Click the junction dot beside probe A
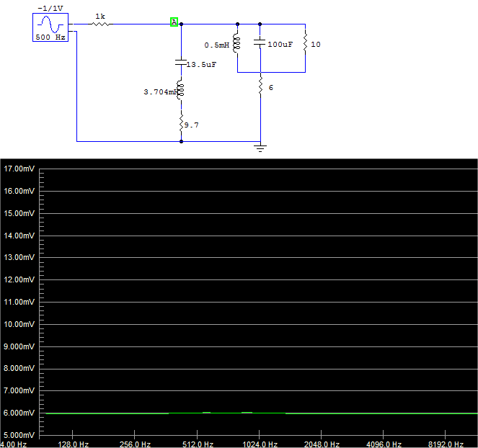 click(x=181, y=24)
